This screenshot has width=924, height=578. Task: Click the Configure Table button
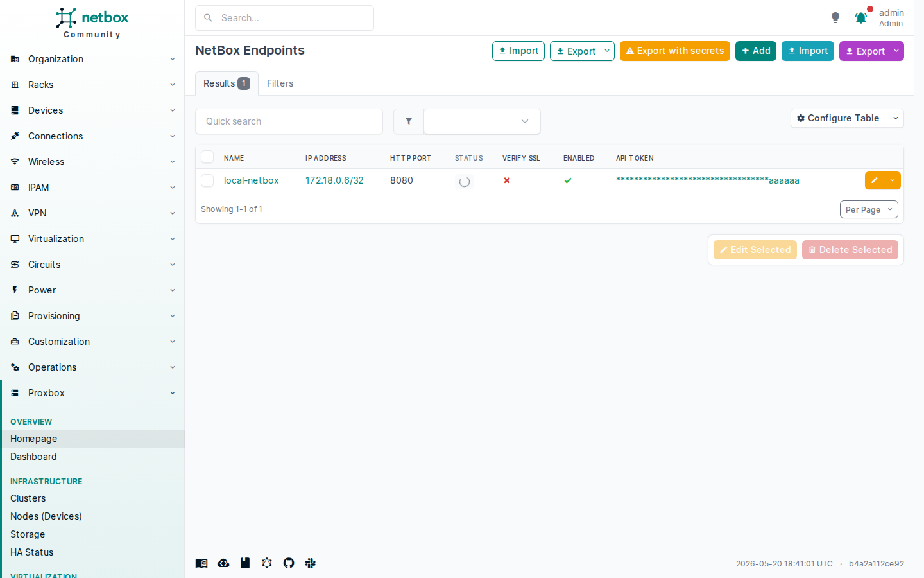pos(838,118)
